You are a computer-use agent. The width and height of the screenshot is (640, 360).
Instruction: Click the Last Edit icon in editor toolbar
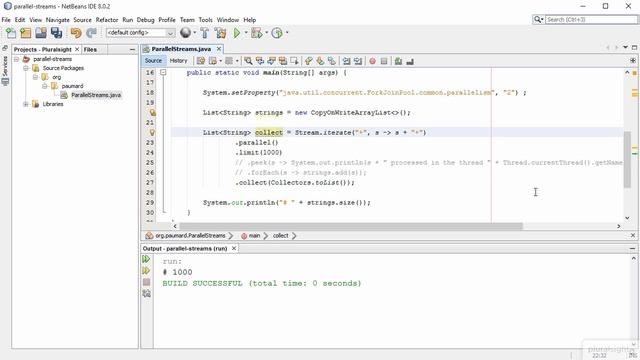point(201,61)
